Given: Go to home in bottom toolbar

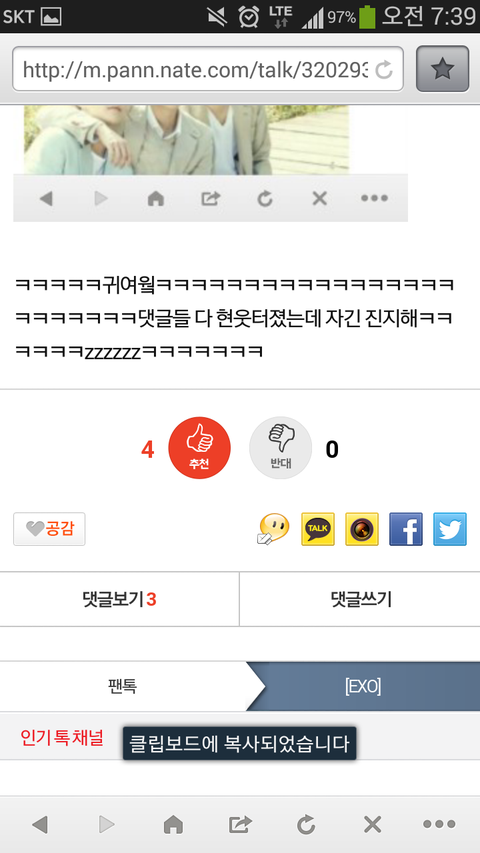Looking at the screenshot, I should pyautogui.click(x=173, y=825).
